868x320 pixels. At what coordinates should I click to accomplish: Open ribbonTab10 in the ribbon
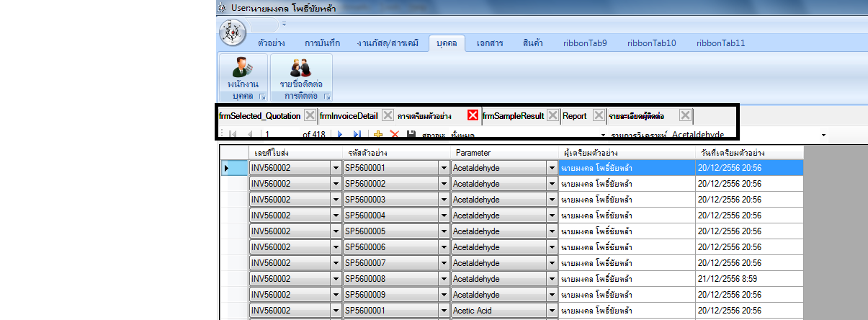coord(651,43)
